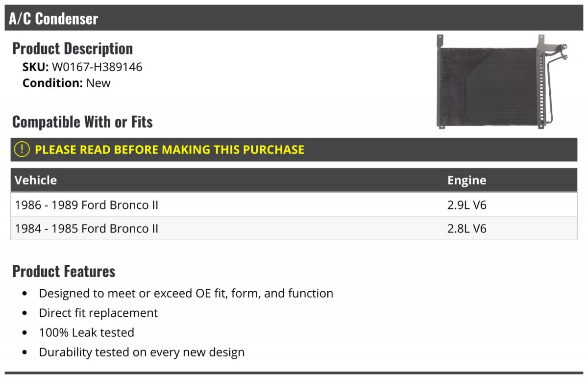Click the Product Description heading

[x=73, y=49]
